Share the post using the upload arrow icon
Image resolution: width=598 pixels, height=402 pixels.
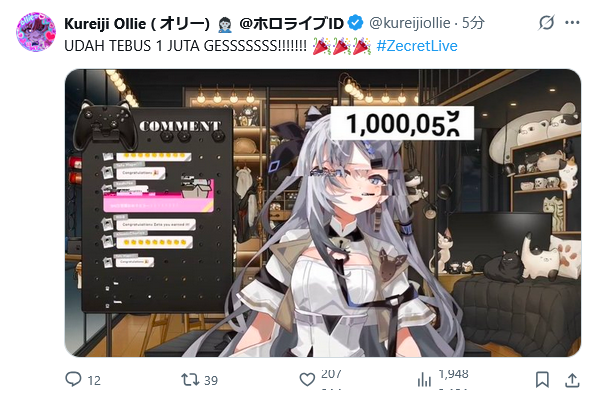pyautogui.click(x=572, y=379)
